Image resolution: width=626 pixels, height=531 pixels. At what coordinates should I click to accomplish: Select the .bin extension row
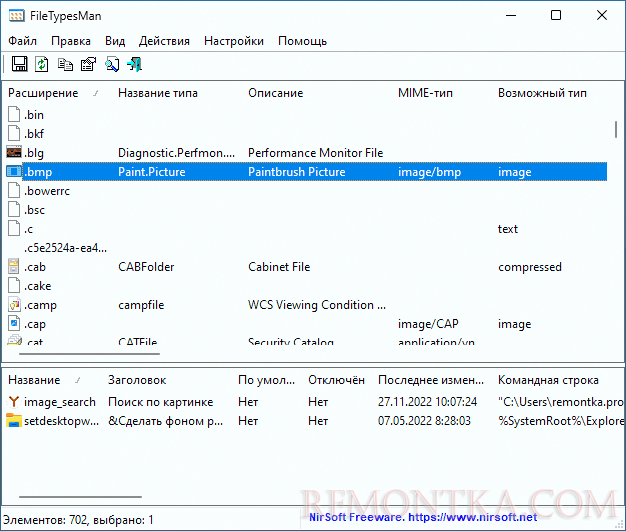[x=307, y=115]
